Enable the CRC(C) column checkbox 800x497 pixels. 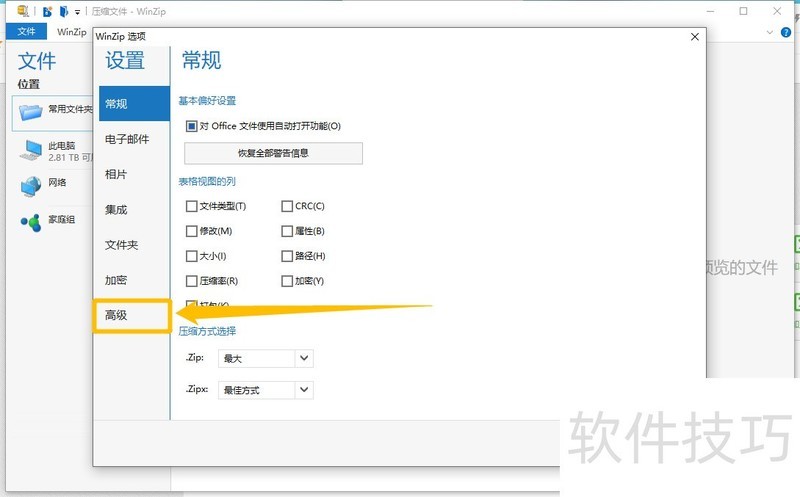tap(287, 206)
